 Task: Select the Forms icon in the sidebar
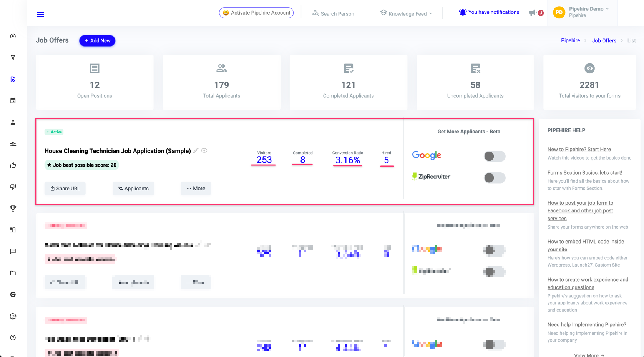tap(13, 79)
